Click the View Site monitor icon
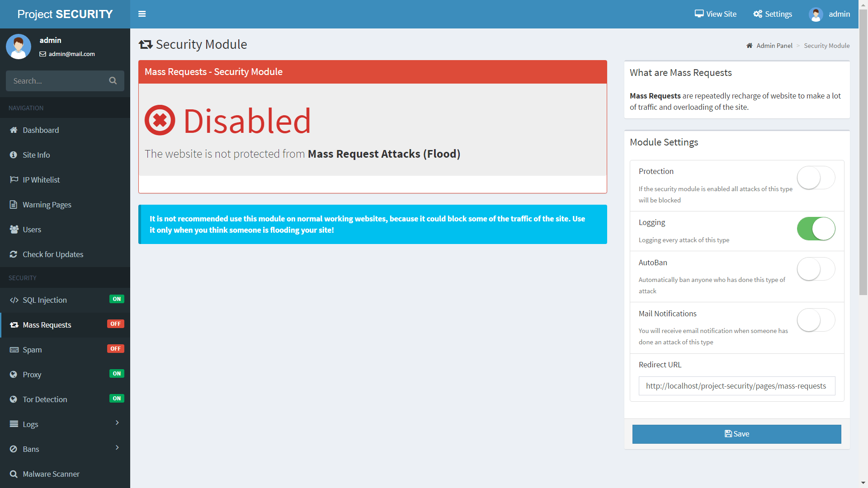This screenshot has width=868, height=488. coord(699,14)
